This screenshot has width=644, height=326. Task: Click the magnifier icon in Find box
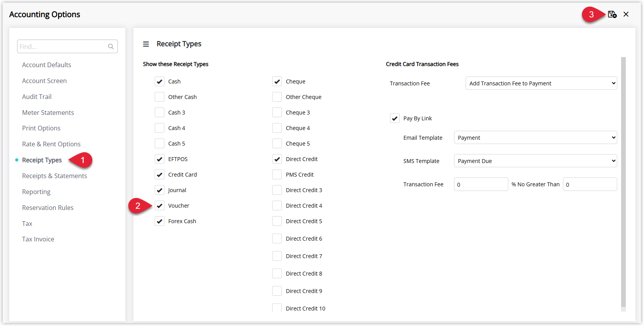(111, 47)
